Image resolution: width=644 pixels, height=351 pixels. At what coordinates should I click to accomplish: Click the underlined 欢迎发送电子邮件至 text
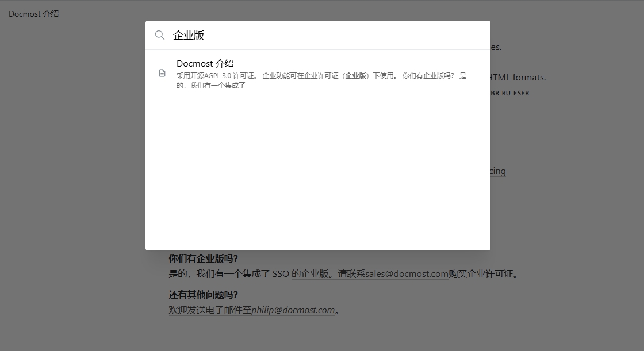(x=210, y=310)
